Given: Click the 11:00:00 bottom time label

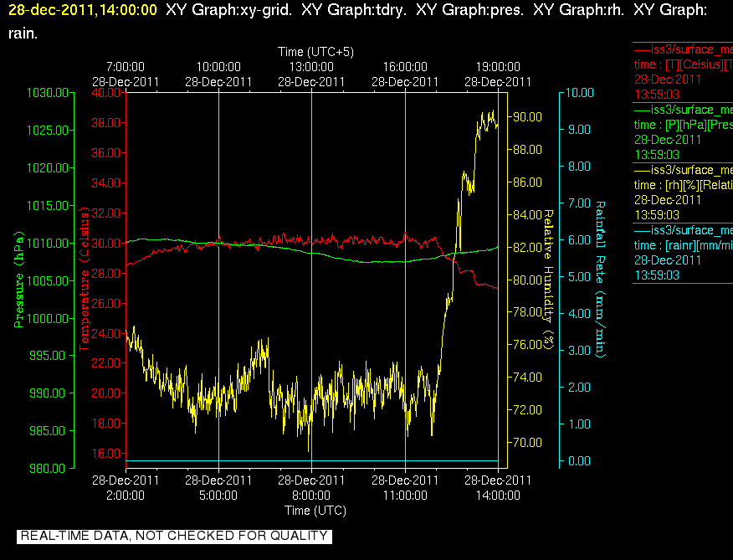Looking at the screenshot, I should tap(405, 496).
